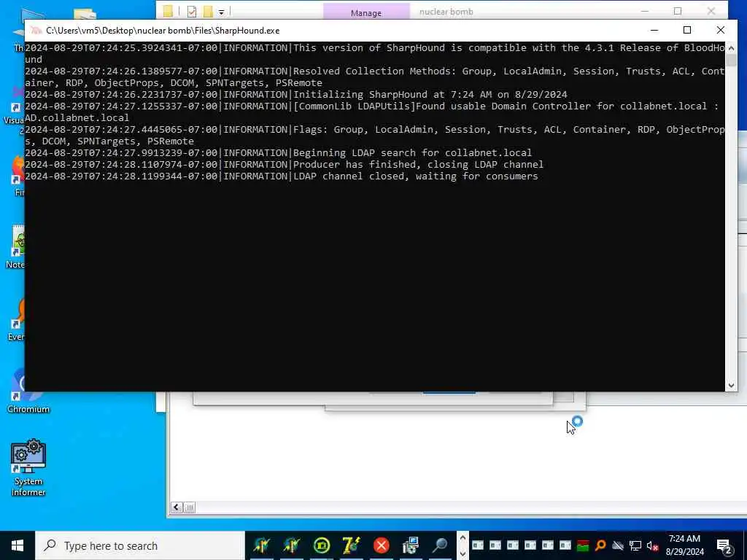
Task: Click the SharpHound icon in console title bar
Action: tap(36, 31)
